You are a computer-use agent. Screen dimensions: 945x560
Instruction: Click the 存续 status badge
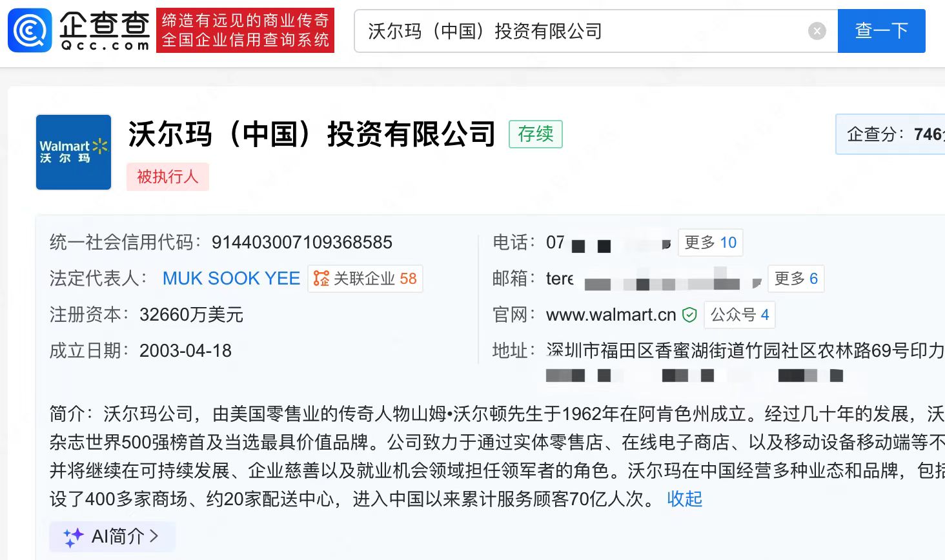coord(535,134)
